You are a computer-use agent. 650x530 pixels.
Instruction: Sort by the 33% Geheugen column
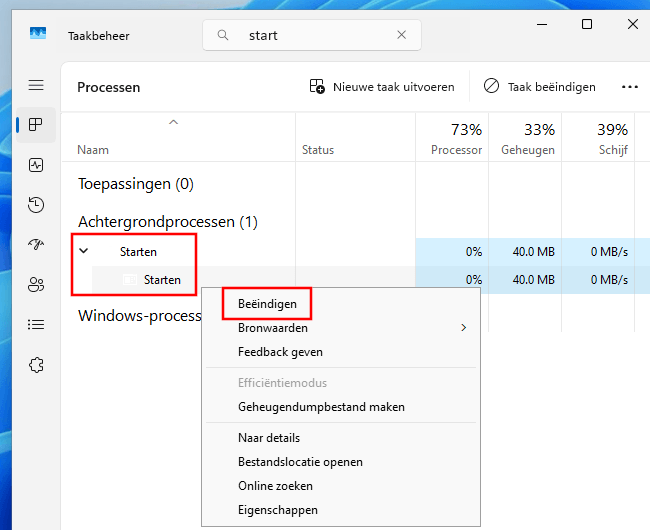point(525,138)
